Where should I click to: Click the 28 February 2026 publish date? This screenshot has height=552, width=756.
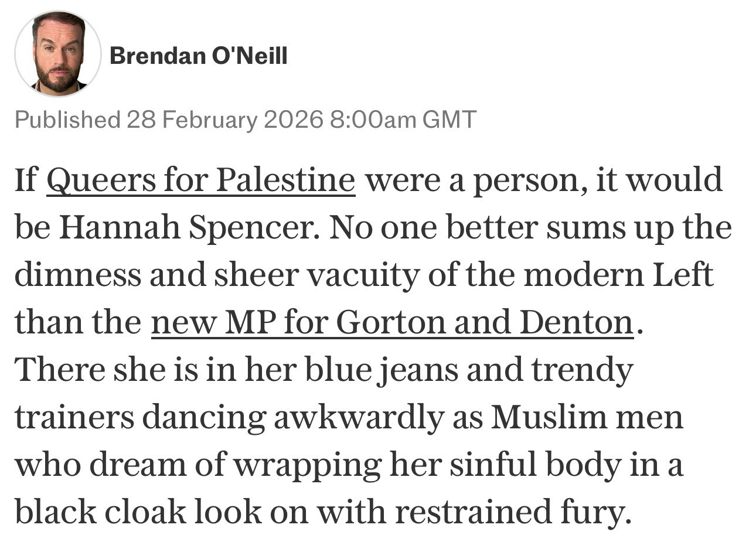224,120
